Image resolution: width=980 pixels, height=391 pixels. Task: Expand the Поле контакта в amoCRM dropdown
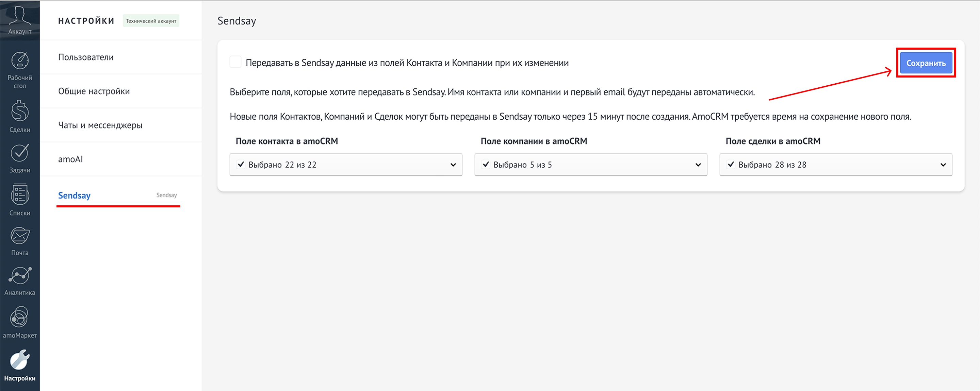[x=453, y=165]
